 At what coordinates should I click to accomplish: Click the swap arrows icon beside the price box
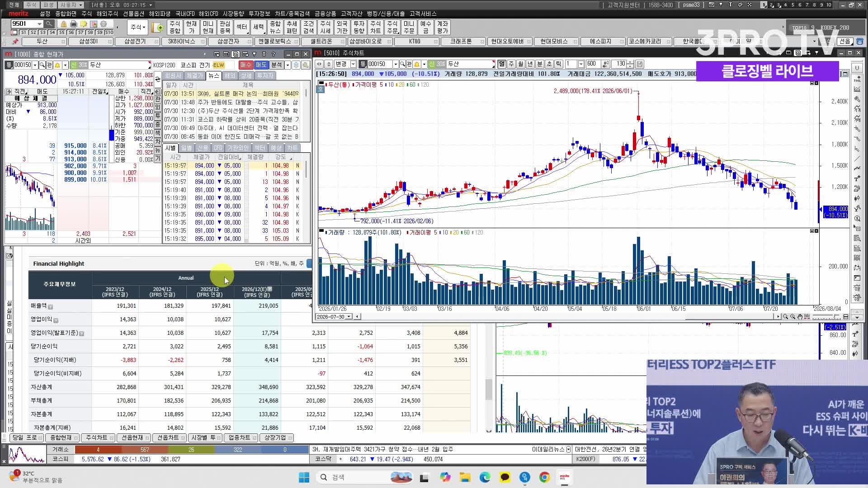(x=157, y=80)
